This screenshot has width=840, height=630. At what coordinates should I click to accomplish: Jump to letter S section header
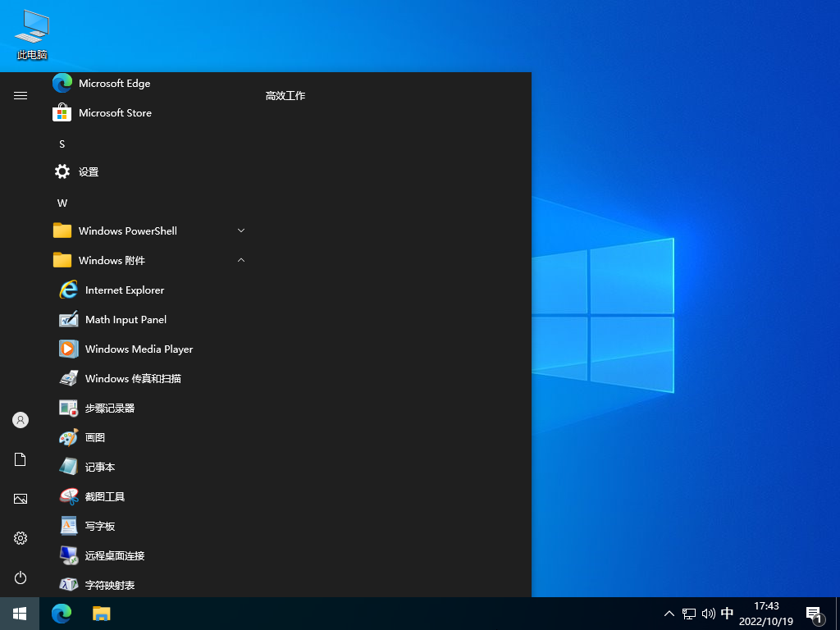point(62,144)
